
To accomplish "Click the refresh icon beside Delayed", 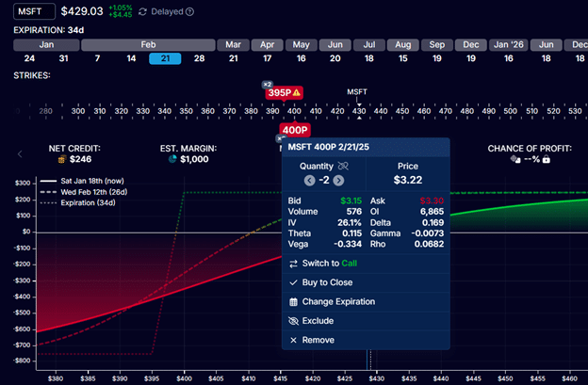I will 142,12.
